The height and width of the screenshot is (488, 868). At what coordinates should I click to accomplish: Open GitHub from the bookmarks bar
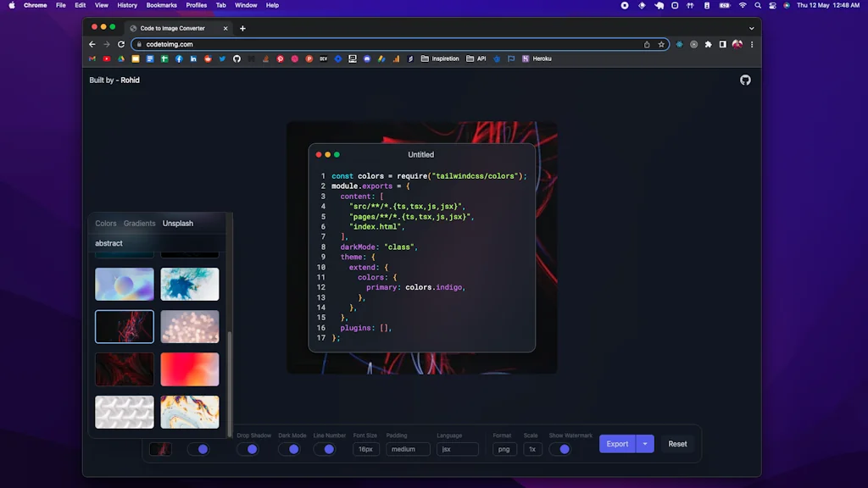click(236, 58)
